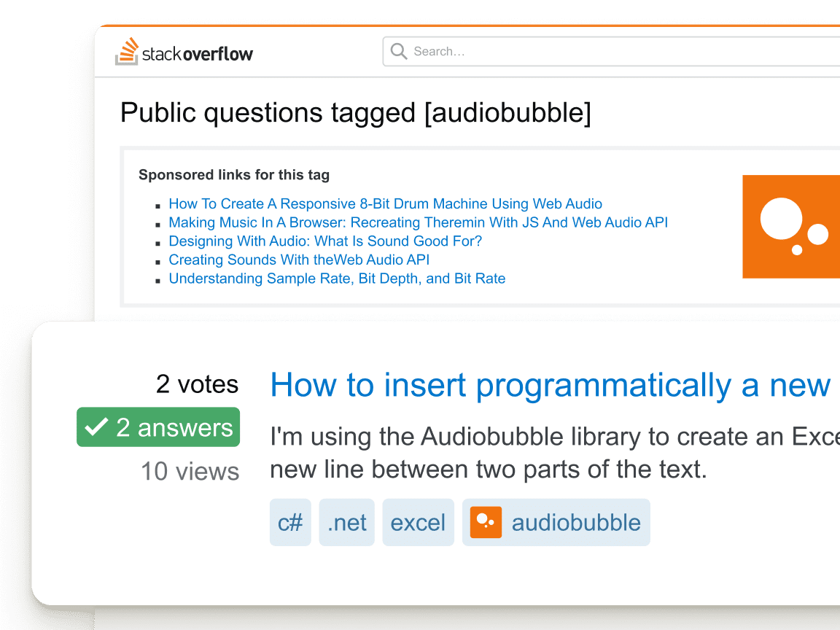The width and height of the screenshot is (840, 630).
Task: Open the question titled How to insert programmatically
Action: click(x=552, y=385)
